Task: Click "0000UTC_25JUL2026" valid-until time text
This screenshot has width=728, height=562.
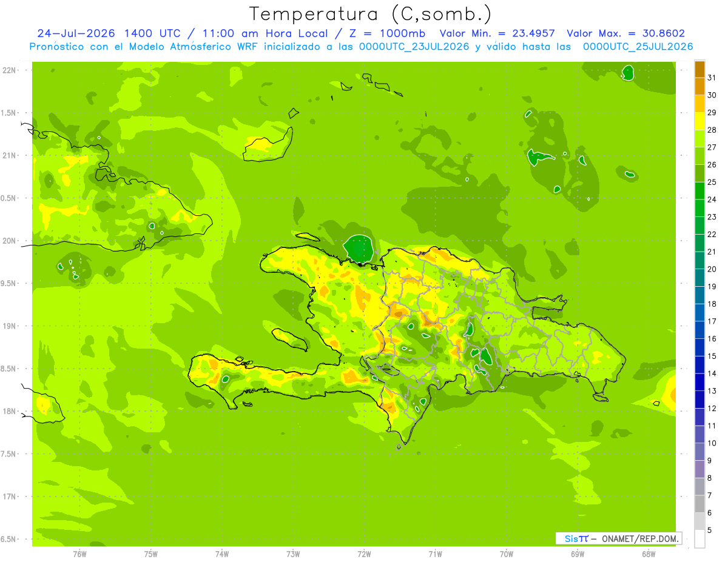Action: [638, 47]
